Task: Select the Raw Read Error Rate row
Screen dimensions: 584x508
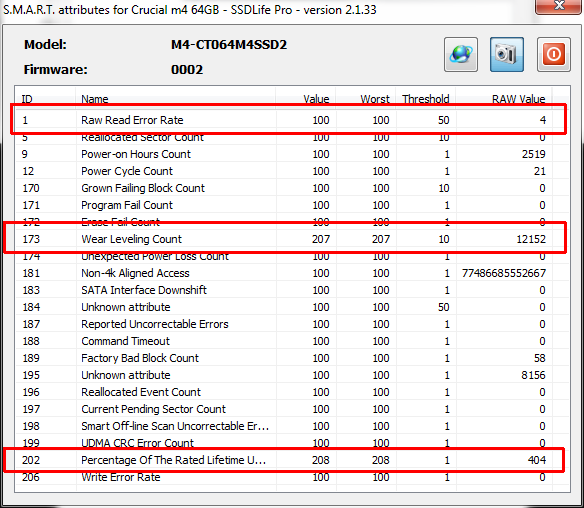Action: pyautogui.click(x=292, y=120)
